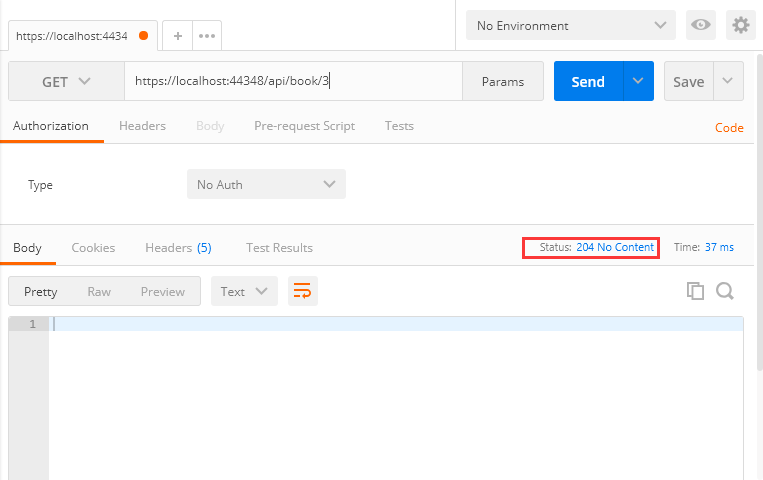763x480 pixels.
Task: Toggle line wrap icon in response
Action: (303, 291)
